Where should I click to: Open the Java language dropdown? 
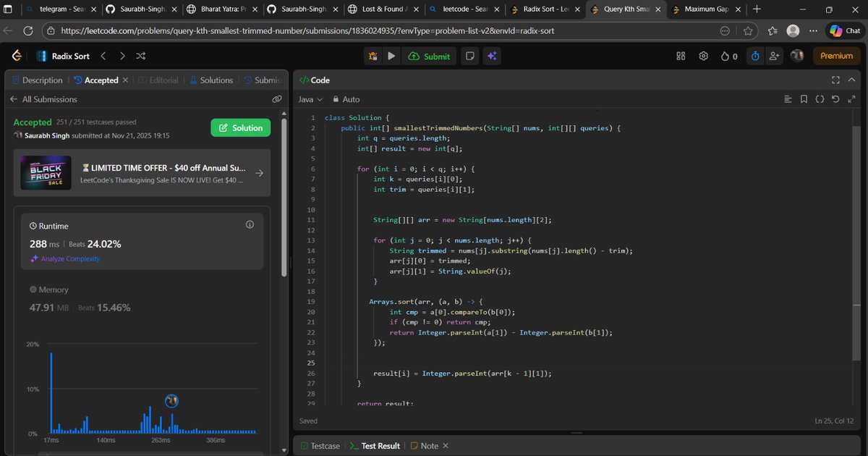click(x=310, y=99)
